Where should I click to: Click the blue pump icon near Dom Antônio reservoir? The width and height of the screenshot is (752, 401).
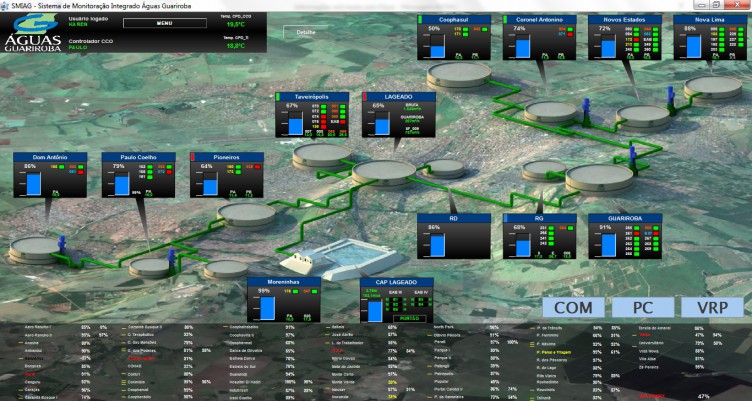(62, 244)
